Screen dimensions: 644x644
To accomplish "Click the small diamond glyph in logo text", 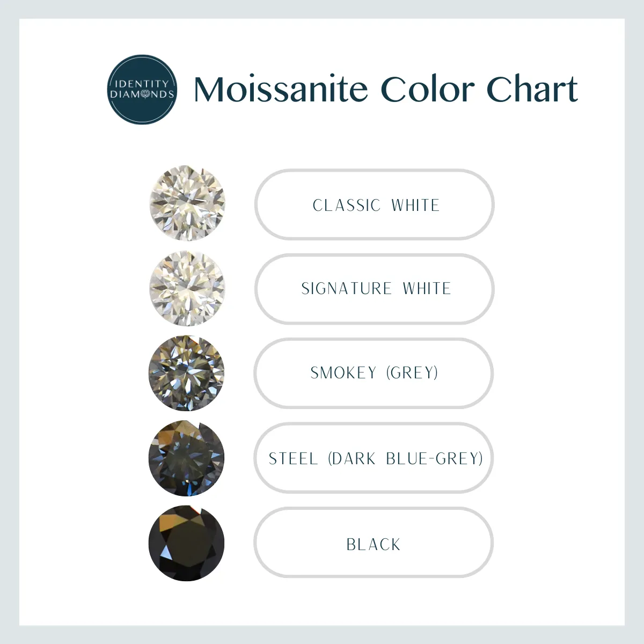I will tap(145, 94).
